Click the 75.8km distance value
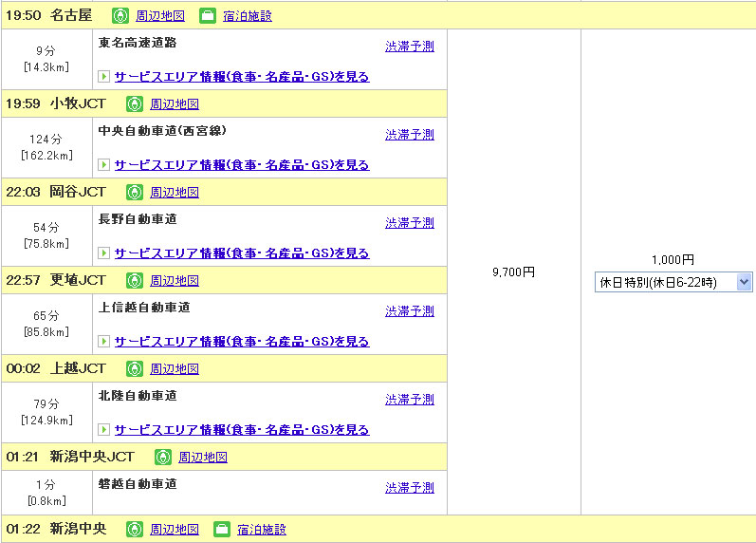The height and width of the screenshot is (543, 756). pos(46,244)
